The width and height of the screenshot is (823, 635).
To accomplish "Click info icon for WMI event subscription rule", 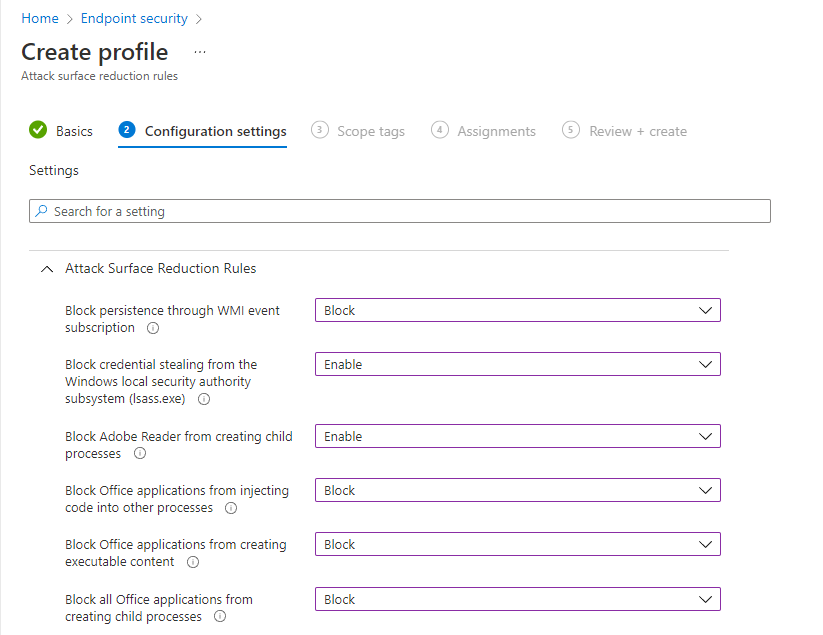I will pos(153,328).
